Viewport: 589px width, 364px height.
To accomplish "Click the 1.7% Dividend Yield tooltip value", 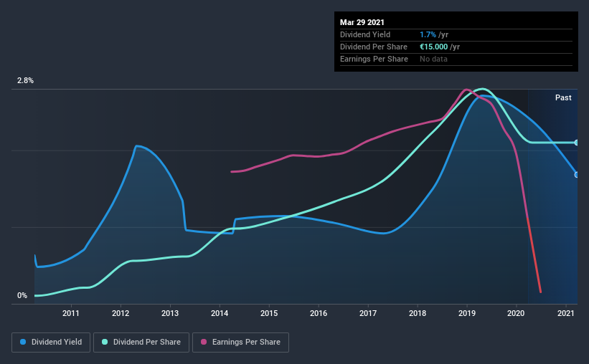I will 428,34.
